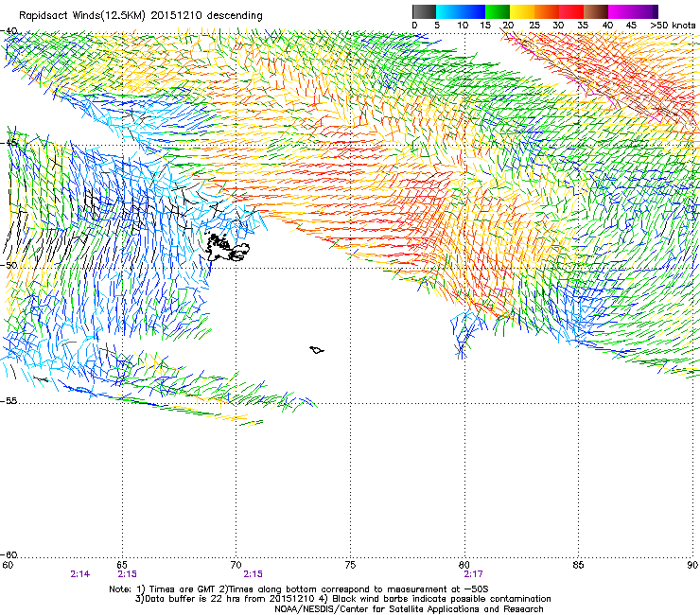Click the longitude label '80'

click(x=464, y=565)
